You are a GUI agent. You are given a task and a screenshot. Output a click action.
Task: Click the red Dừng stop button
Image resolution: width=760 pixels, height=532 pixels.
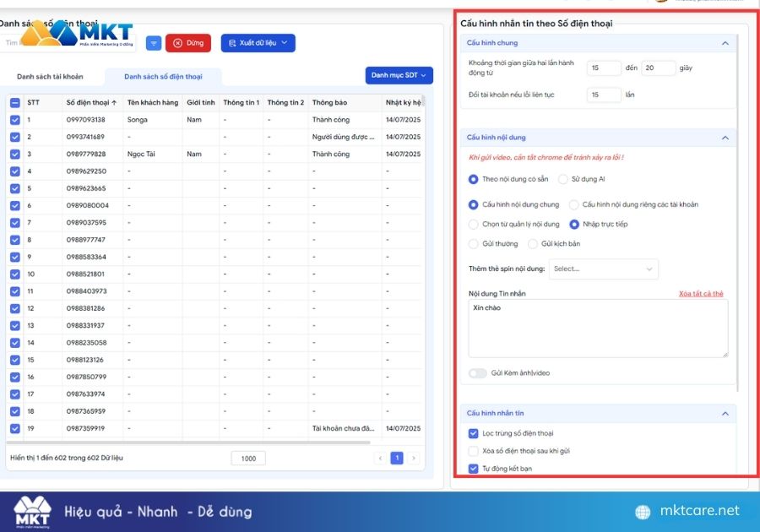188,43
